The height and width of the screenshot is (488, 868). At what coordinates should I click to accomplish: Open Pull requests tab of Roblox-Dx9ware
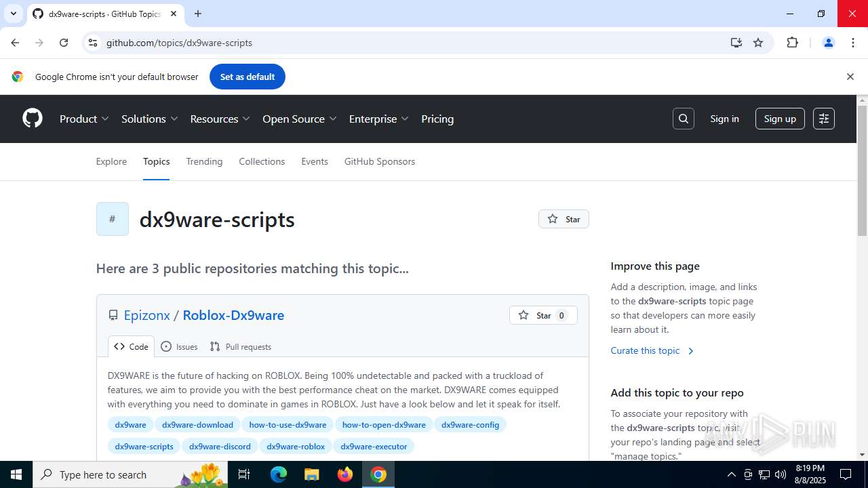tap(241, 346)
